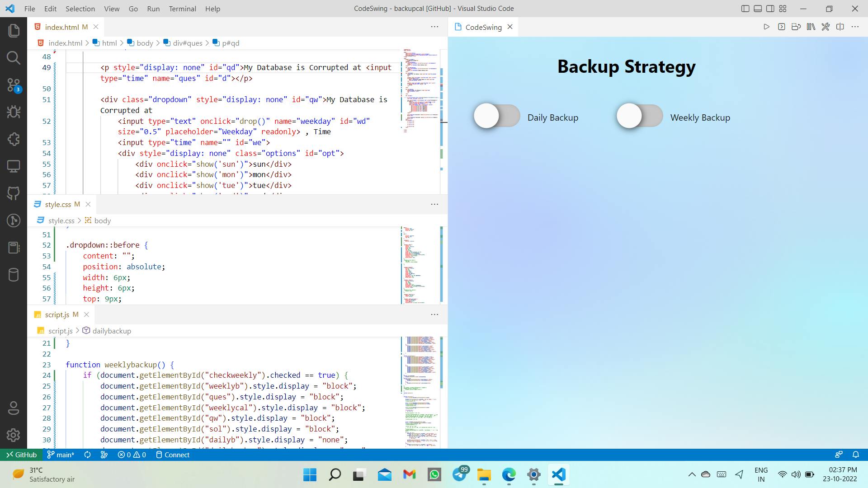The image size is (868, 488).
Task: Toggle secondary side bar layout icon
Action: pyautogui.click(x=770, y=9)
